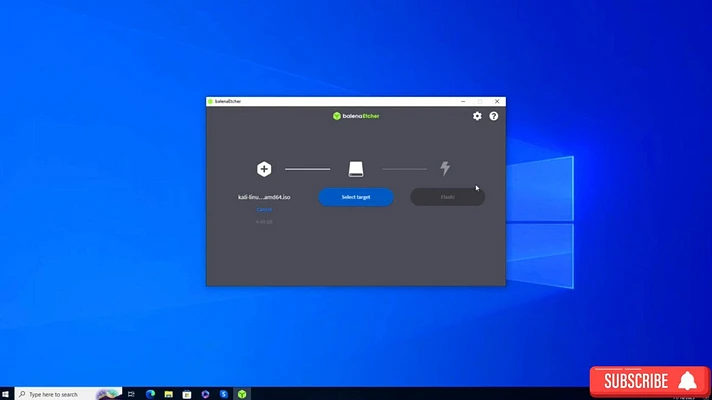This screenshot has height=400, width=712.
Task: Open Task View on taskbar
Action: tap(131, 394)
